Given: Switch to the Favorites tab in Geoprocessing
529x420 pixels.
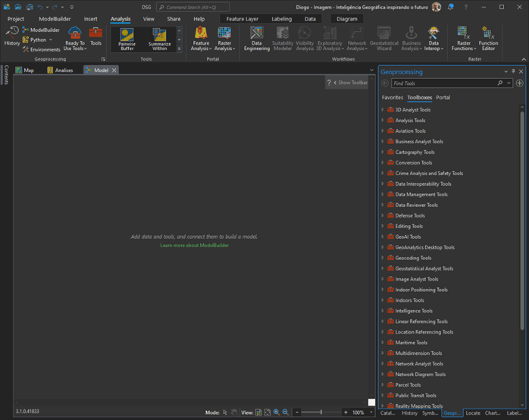Looking at the screenshot, I should (392, 98).
